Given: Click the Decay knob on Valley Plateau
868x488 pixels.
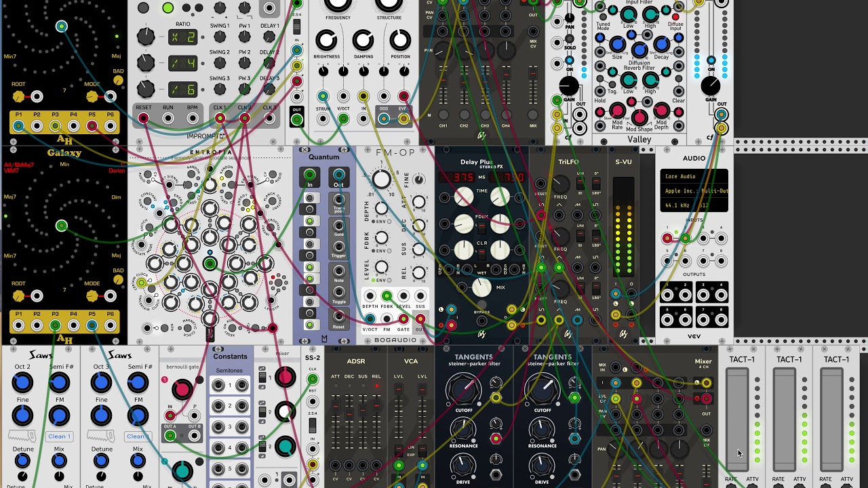Looking at the screenshot, I should click(x=661, y=45).
